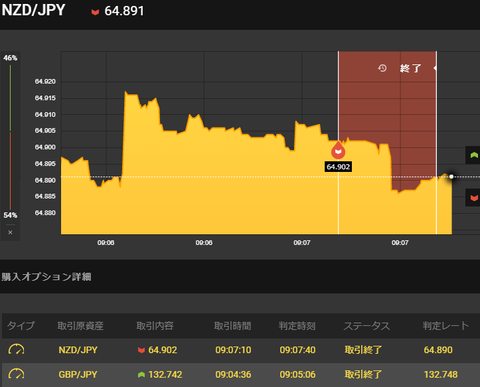Click the green up arrow next to 132.742
Screen dimensions: 480x387
tap(141, 375)
